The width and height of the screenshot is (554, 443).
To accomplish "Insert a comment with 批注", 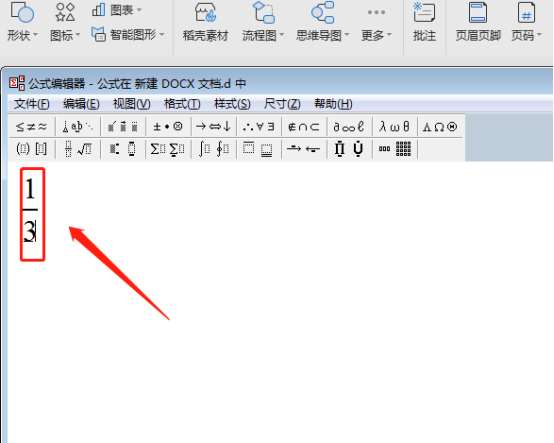I will click(x=424, y=22).
